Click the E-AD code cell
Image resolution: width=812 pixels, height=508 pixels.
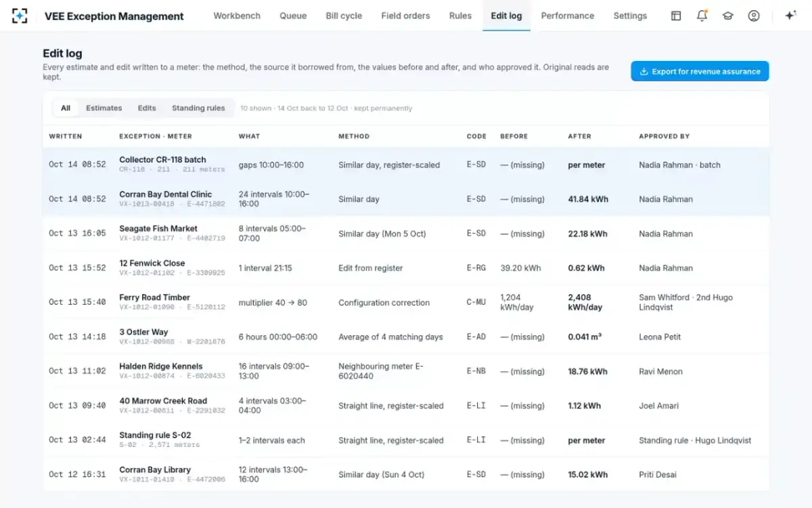[476, 337]
